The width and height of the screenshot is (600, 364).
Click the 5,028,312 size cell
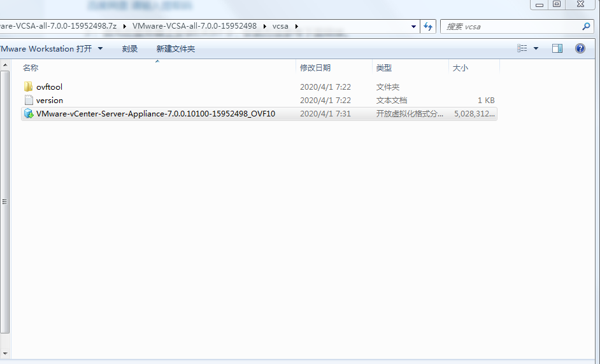pos(474,113)
